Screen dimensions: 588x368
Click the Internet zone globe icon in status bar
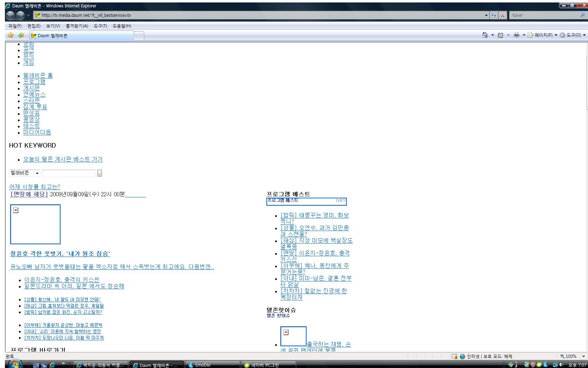point(462,356)
